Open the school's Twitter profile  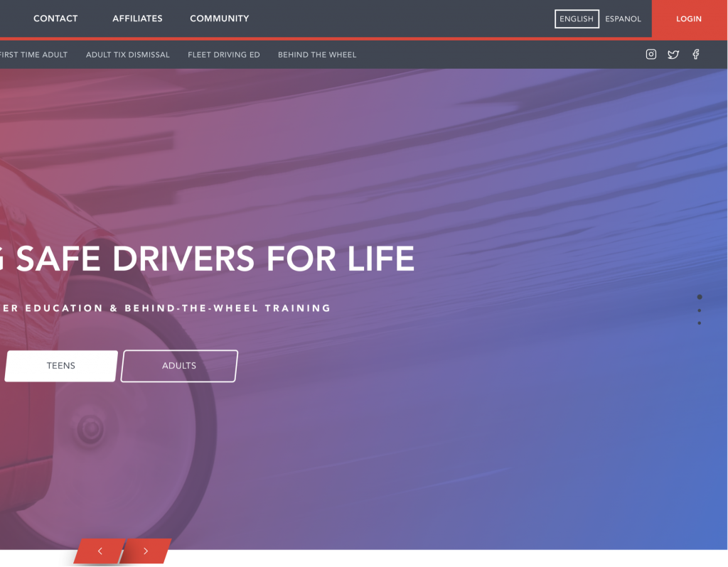point(673,54)
